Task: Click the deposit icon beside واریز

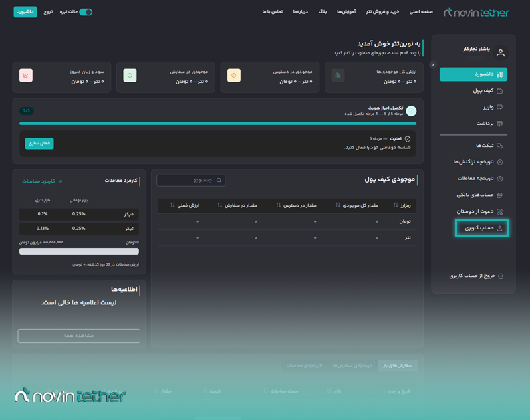Action: click(x=500, y=107)
